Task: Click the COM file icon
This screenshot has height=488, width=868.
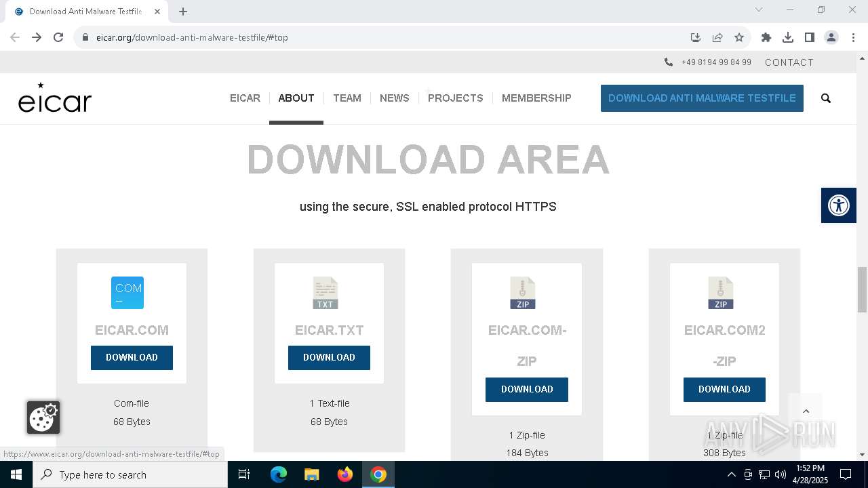Action: (127, 293)
